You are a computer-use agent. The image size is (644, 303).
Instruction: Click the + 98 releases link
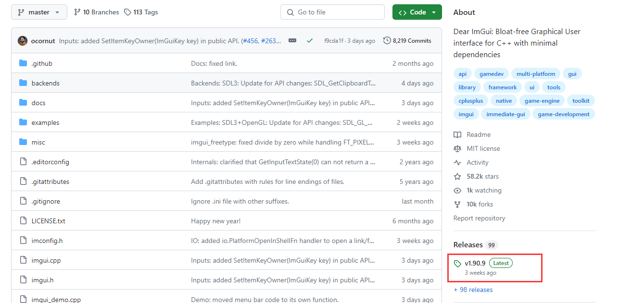pyautogui.click(x=473, y=290)
